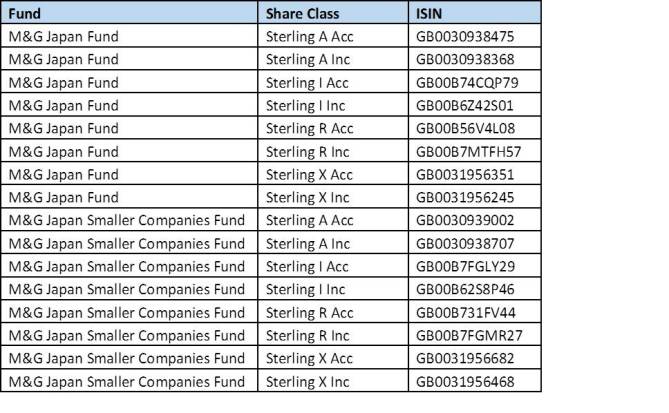Click ISIN GB00B6Z42S01 cell

click(x=474, y=105)
